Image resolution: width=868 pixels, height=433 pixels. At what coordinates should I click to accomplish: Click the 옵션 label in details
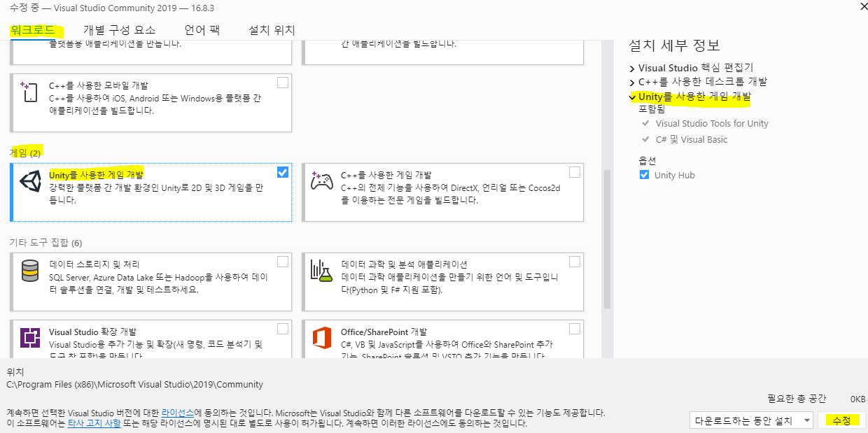point(647,160)
